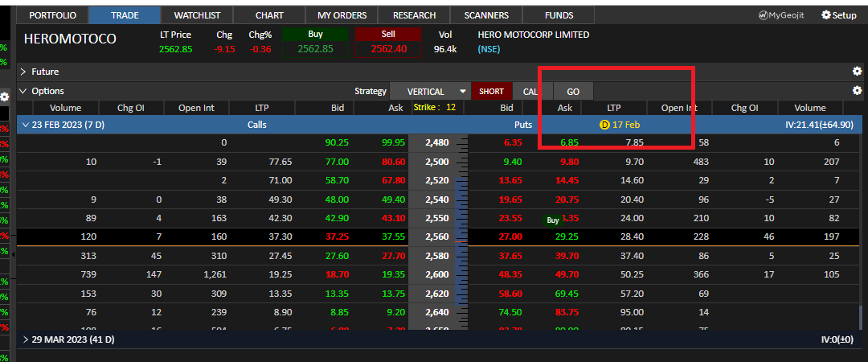This screenshot has height=362, width=868.
Task: Select the 2,500 strike cell
Action: (x=438, y=162)
